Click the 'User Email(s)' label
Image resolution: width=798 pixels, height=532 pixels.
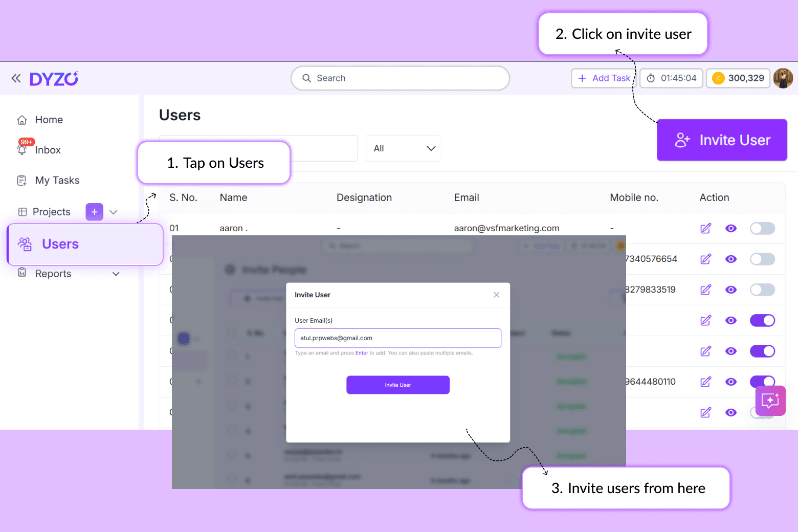click(314, 321)
